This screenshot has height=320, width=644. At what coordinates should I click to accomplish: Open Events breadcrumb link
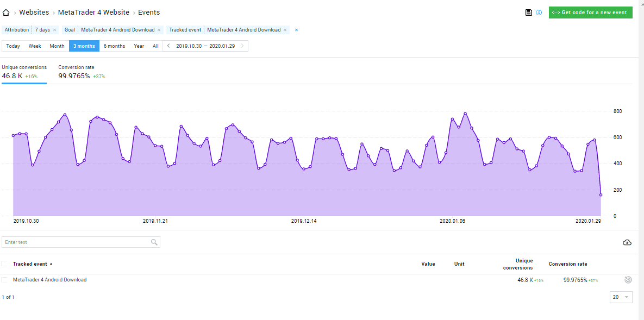[x=149, y=12]
